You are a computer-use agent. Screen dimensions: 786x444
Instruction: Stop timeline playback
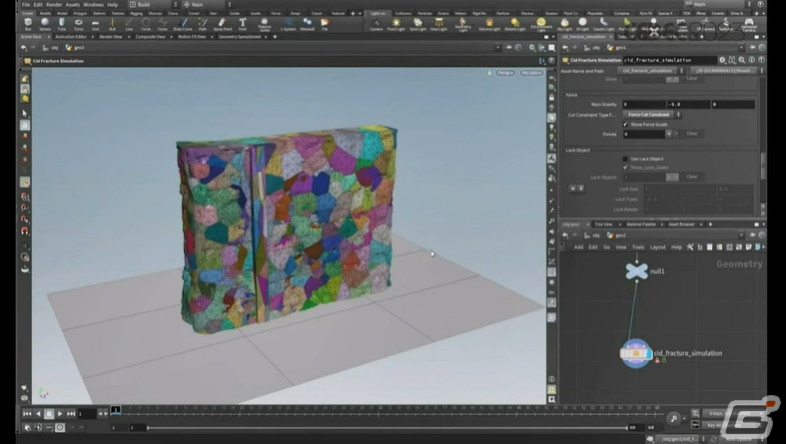tap(49, 413)
